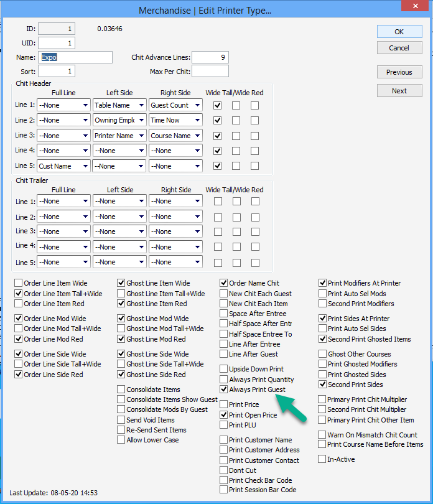Click the OK button
Image resolution: width=433 pixels, height=504 pixels.
[399, 32]
